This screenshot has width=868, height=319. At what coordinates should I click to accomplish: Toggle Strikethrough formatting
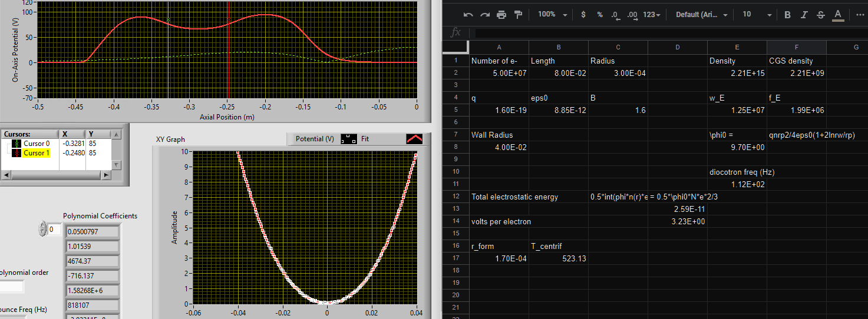pos(820,15)
